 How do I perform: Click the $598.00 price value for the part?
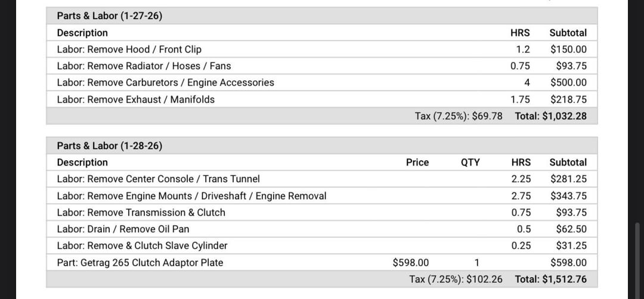[x=411, y=263]
